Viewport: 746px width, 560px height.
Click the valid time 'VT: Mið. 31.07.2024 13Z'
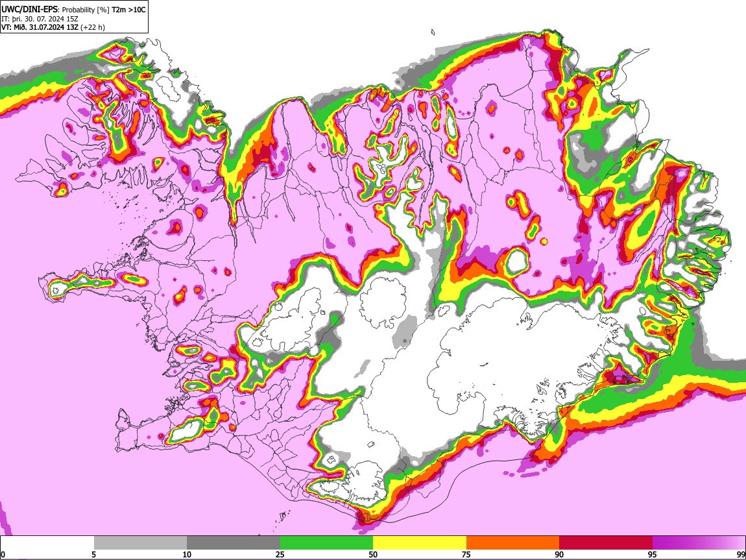(40, 27)
